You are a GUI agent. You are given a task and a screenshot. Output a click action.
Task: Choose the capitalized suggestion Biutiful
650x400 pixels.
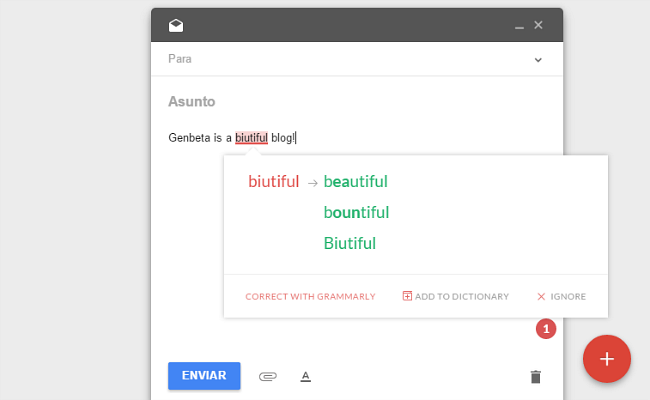pyautogui.click(x=349, y=243)
